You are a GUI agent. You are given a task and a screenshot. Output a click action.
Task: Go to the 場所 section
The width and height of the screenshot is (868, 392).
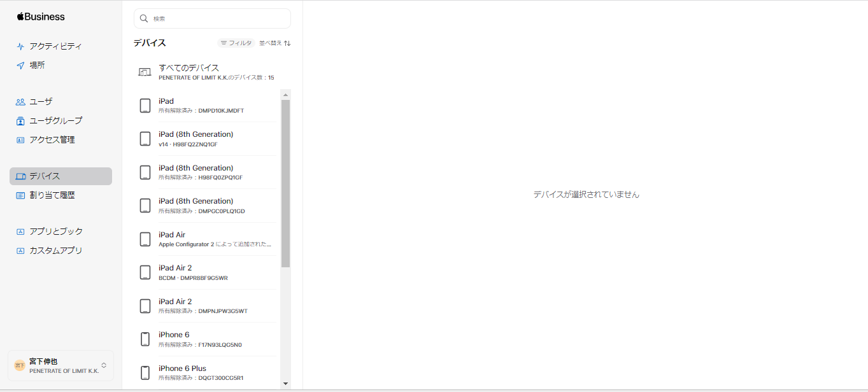[60, 66]
